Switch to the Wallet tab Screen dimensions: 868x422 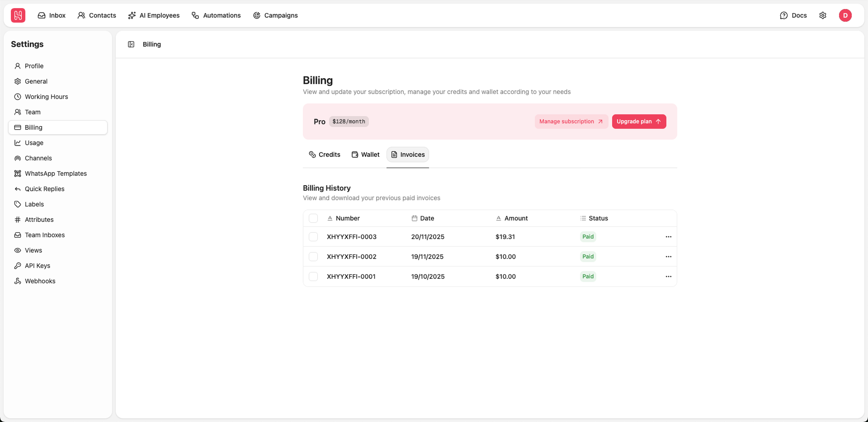click(x=365, y=155)
